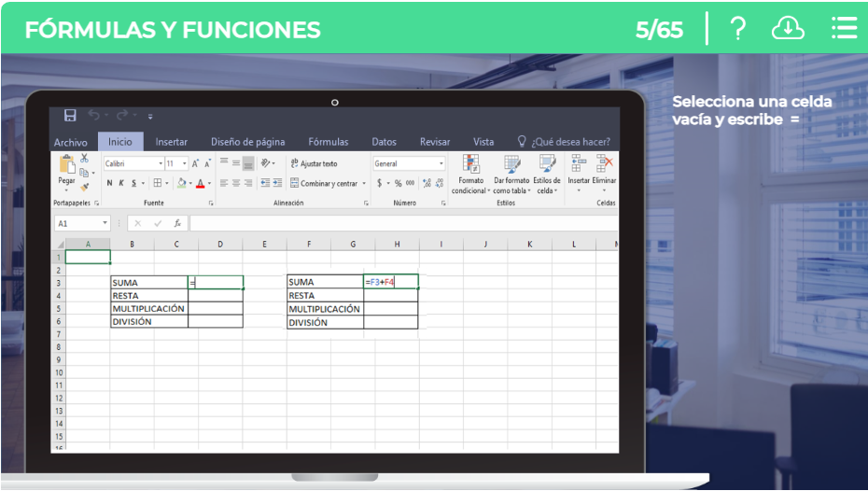Switch to the Insertar tab
Image resolution: width=868 pixels, height=491 pixels.
coord(171,142)
